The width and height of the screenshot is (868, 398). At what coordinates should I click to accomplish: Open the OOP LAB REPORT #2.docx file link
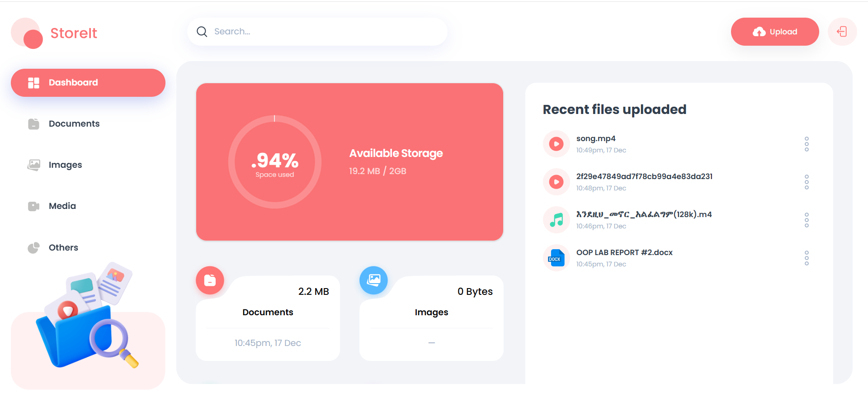click(x=624, y=252)
